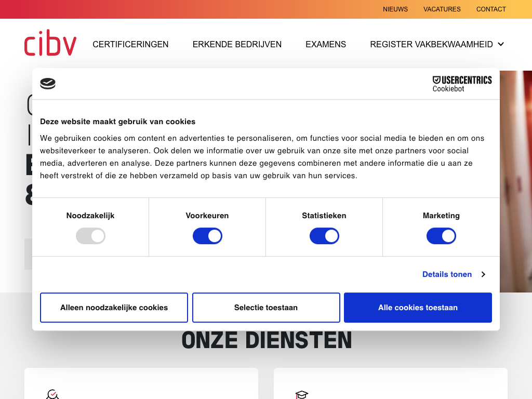Open the Nieuws link
Screen dimensions: 532x399
point(395,9)
